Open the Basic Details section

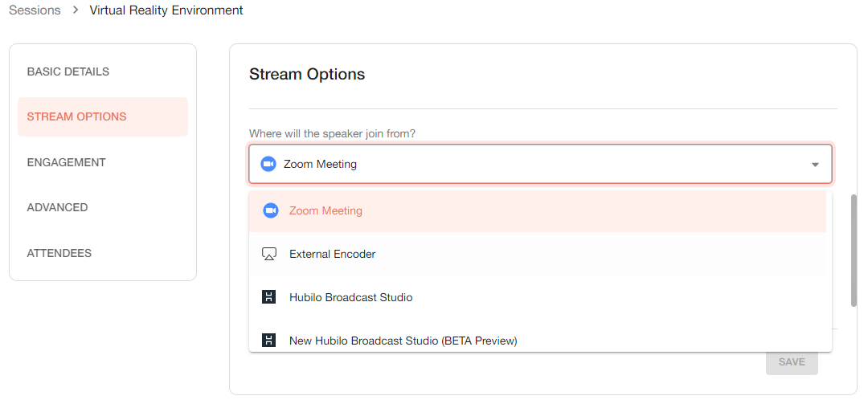pos(68,71)
